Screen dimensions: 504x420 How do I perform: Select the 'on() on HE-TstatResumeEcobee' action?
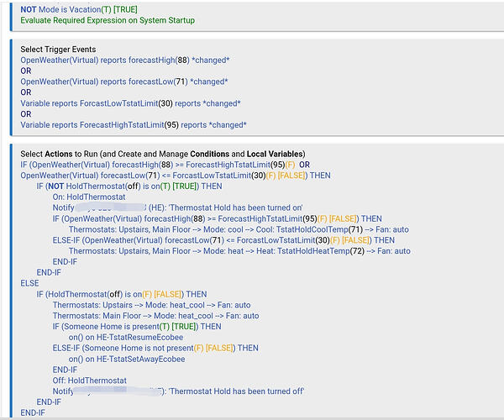[126, 338]
